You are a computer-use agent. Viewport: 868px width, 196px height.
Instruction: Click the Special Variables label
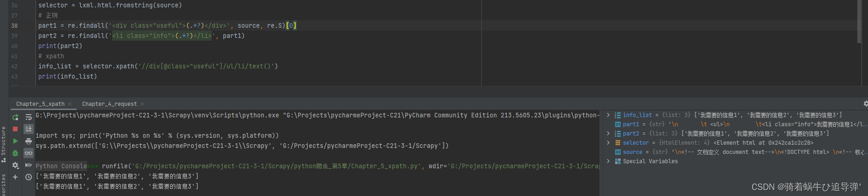tap(650, 161)
